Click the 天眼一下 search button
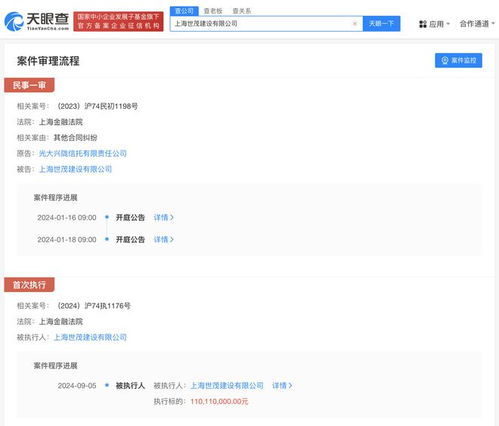Image resolution: width=499 pixels, height=426 pixels. click(x=381, y=24)
